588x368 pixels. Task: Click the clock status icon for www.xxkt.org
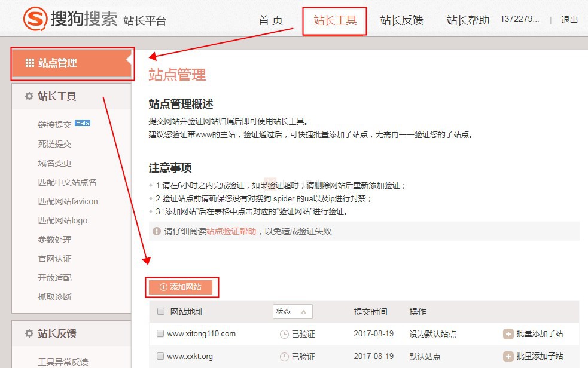coord(284,357)
